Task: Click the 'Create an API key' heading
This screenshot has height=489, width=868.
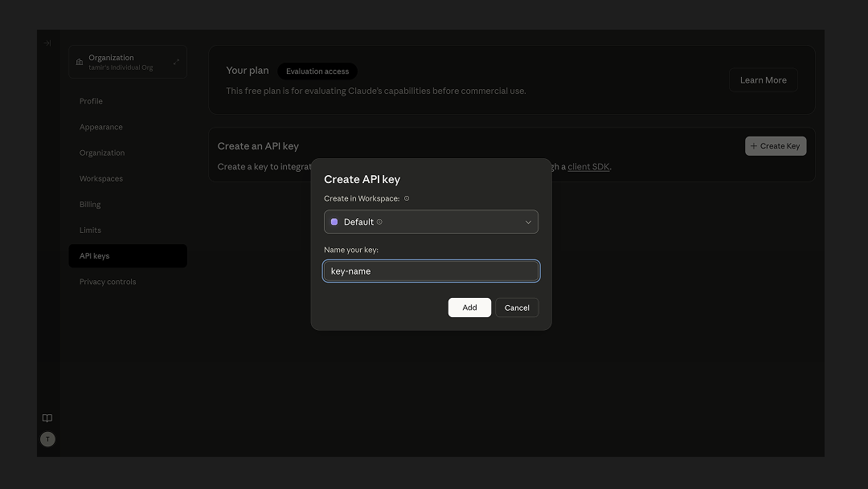Action: 258,146
